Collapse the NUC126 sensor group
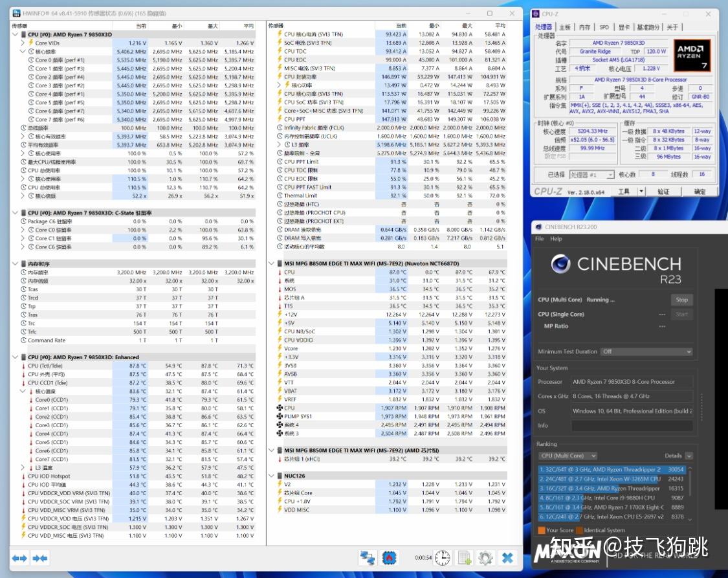Viewport: 728px width, 578px height. pyautogui.click(x=271, y=475)
